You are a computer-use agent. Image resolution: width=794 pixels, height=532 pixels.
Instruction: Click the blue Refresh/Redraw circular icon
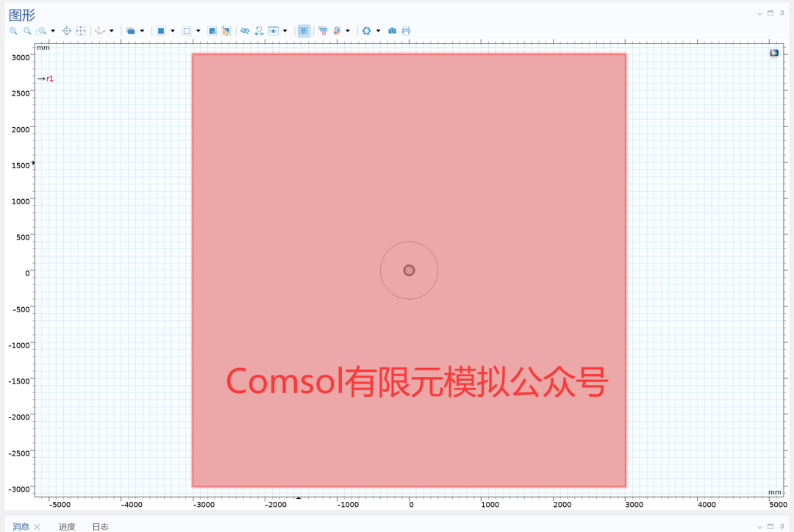pyautogui.click(x=367, y=31)
